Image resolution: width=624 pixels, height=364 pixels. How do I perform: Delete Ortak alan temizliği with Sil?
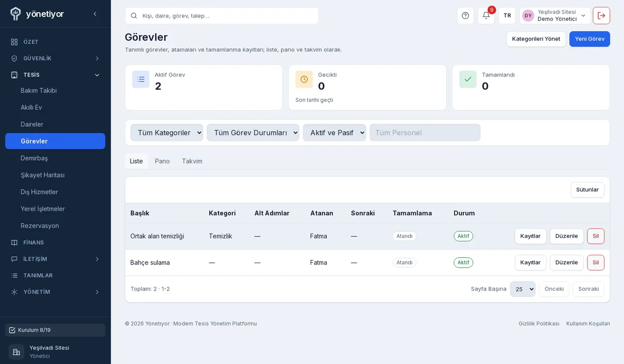pyautogui.click(x=596, y=236)
